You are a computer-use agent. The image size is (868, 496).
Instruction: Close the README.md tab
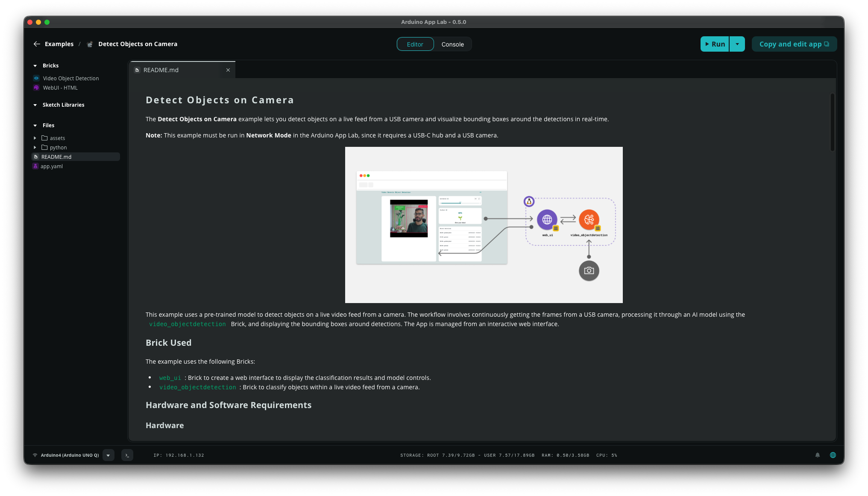click(228, 70)
